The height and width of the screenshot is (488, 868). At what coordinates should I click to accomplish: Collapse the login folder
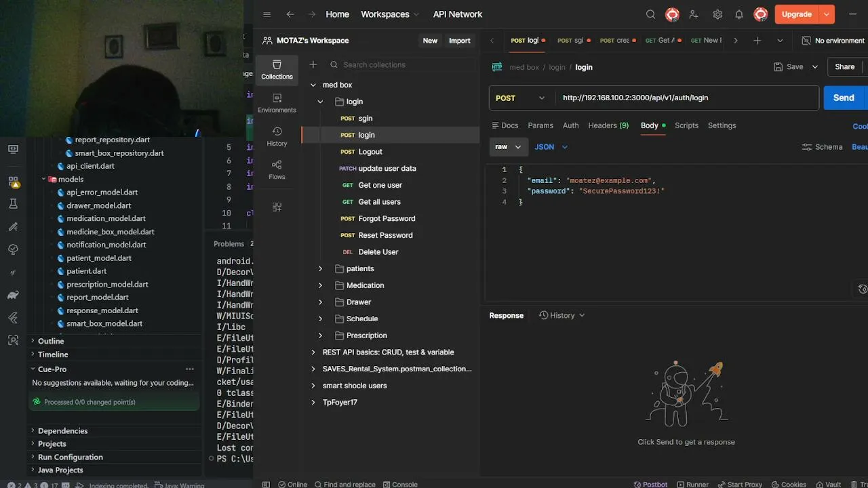pos(321,102)
